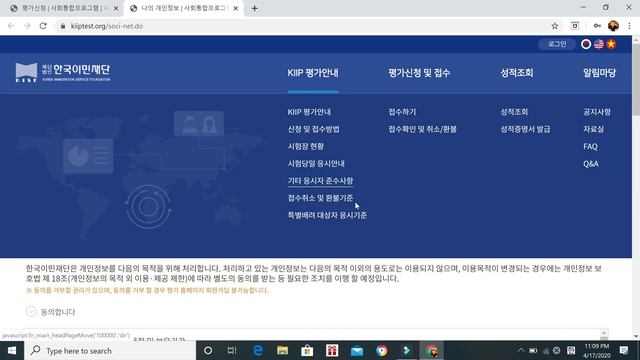Reload the page in Chrome
Image resolution: width=640 pixels, height=360 pixels.
(x=43, y=26)
